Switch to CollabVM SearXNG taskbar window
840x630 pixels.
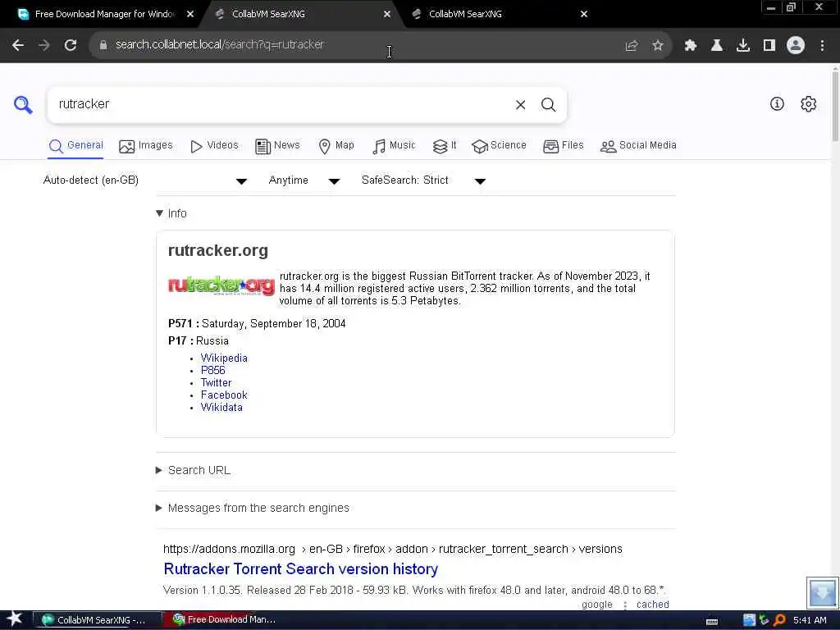click(97, 620)
